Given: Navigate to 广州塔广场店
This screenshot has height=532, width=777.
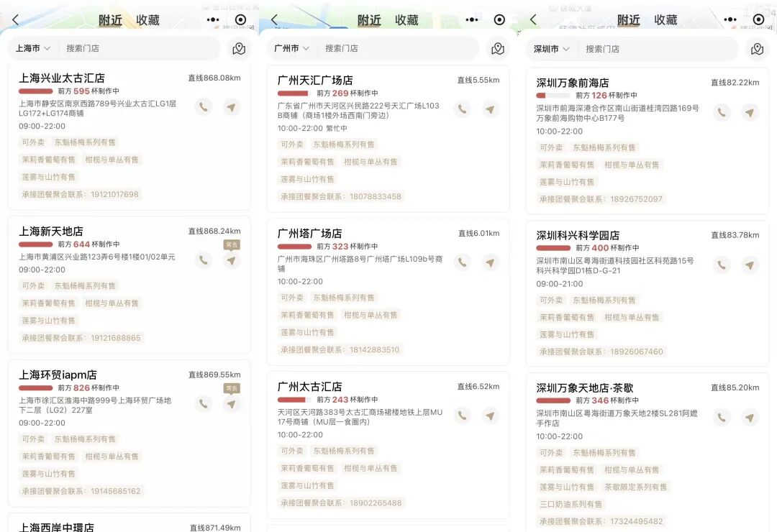Looking at the screenshot, I should click(x=490, y=262).
